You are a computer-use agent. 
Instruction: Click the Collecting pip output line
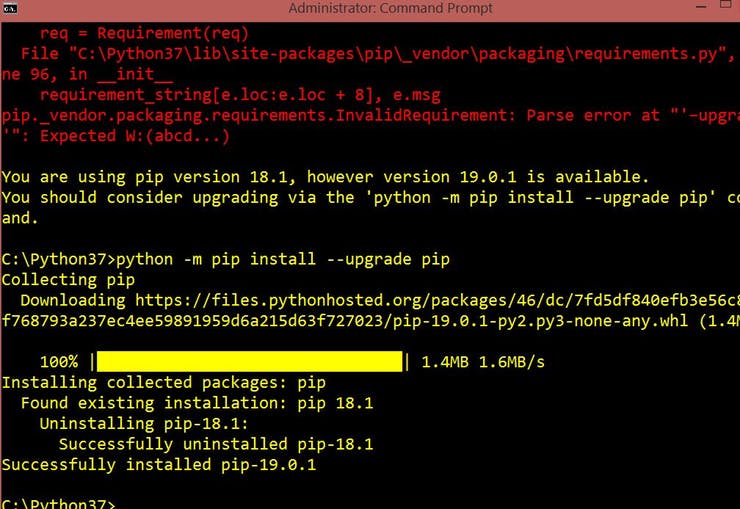68,280
